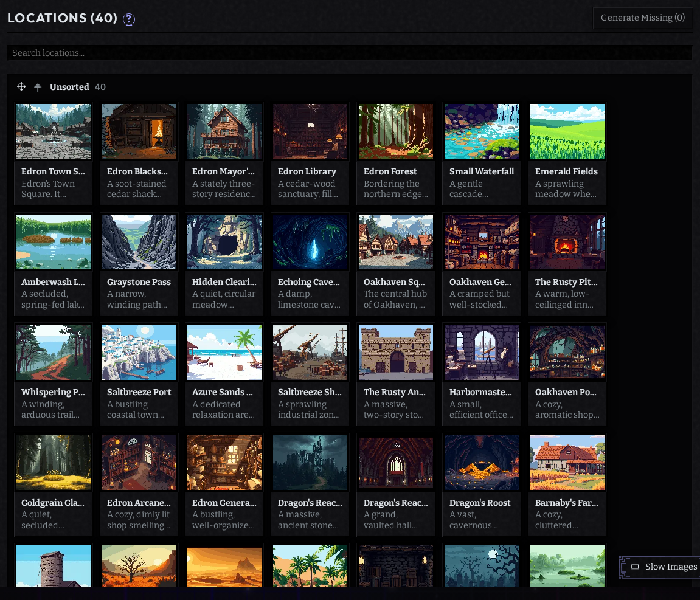Screen dimensions: 700x600
Task: Click the "Small Waterfall" location name
Action: (482, 171)
